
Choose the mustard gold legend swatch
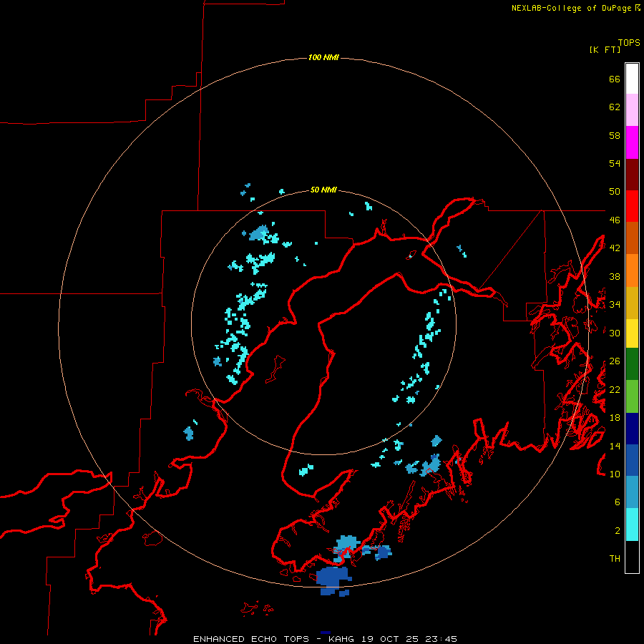(632, 303)
